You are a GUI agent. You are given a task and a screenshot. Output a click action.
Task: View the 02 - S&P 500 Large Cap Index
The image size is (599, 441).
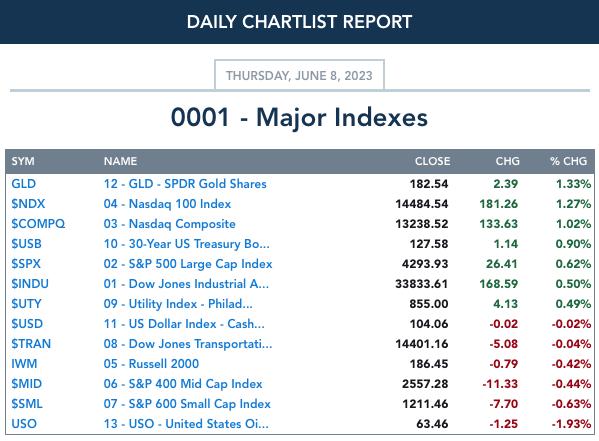pos(188,264)
